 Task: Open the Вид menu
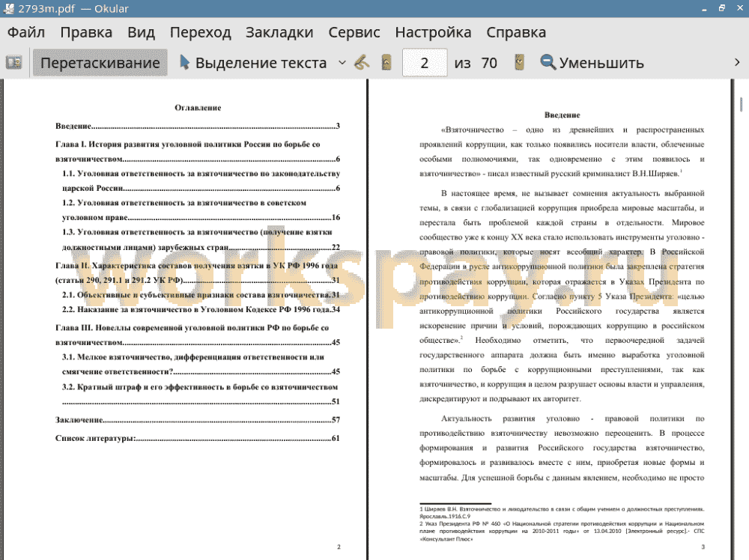click(141, 32)
